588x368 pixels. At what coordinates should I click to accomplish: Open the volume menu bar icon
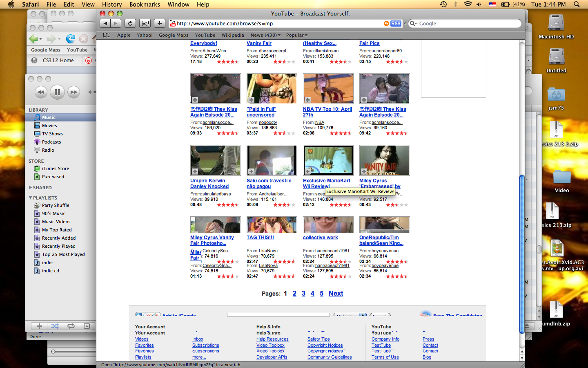(479, 4)
